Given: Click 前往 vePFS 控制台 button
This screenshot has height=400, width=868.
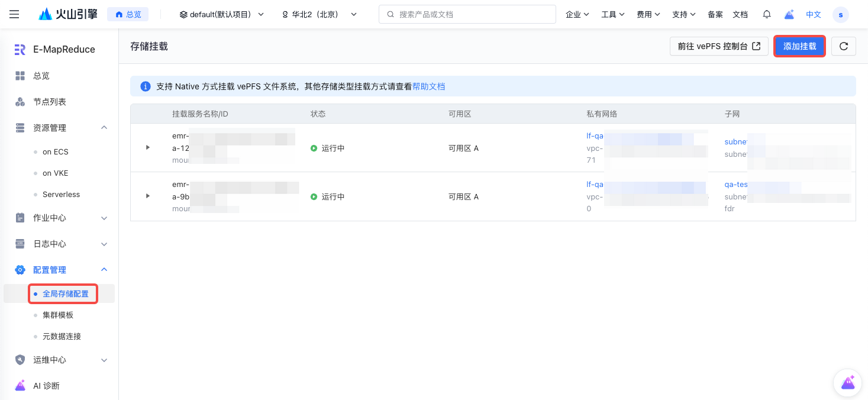Looking at the screenshot, I should pyautogui.click(x=718, y=46).
